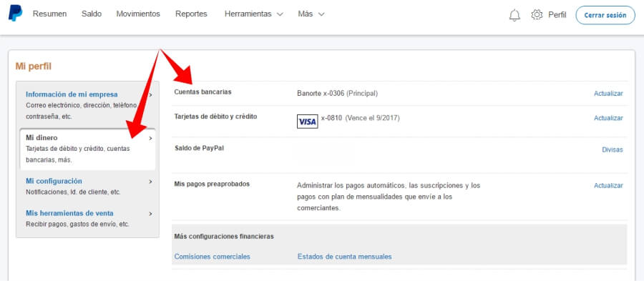Open Perfil from the header
The width and height of the screenshot is (644, 281).
tap(557, 15)
